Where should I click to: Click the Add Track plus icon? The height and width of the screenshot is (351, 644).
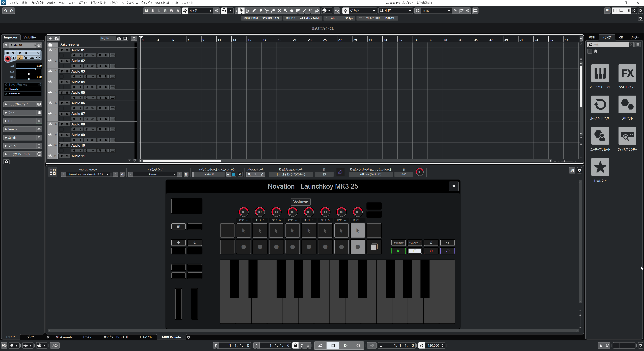click(50, 38)
